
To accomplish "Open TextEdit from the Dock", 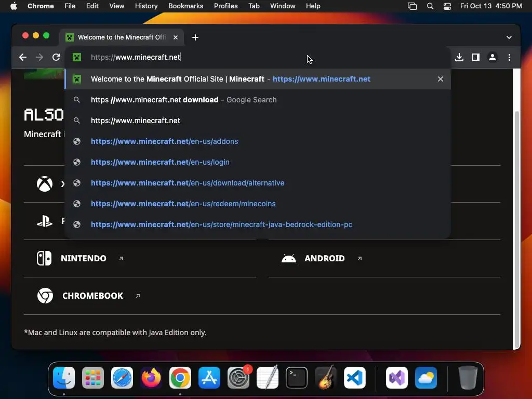I will point(268,378).
